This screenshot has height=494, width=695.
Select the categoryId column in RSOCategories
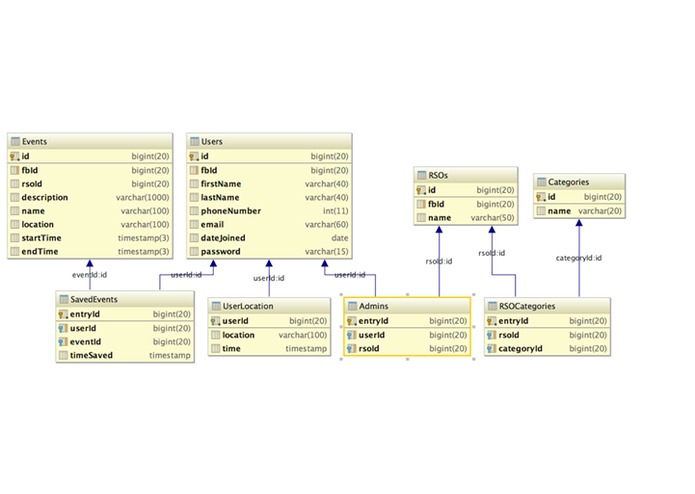point(547,348)
